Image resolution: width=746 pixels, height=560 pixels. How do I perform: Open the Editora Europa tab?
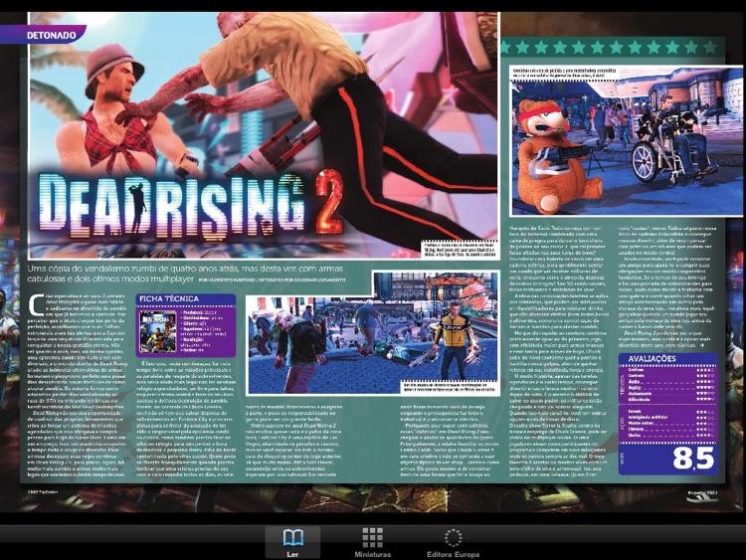[x=453, y=542]
